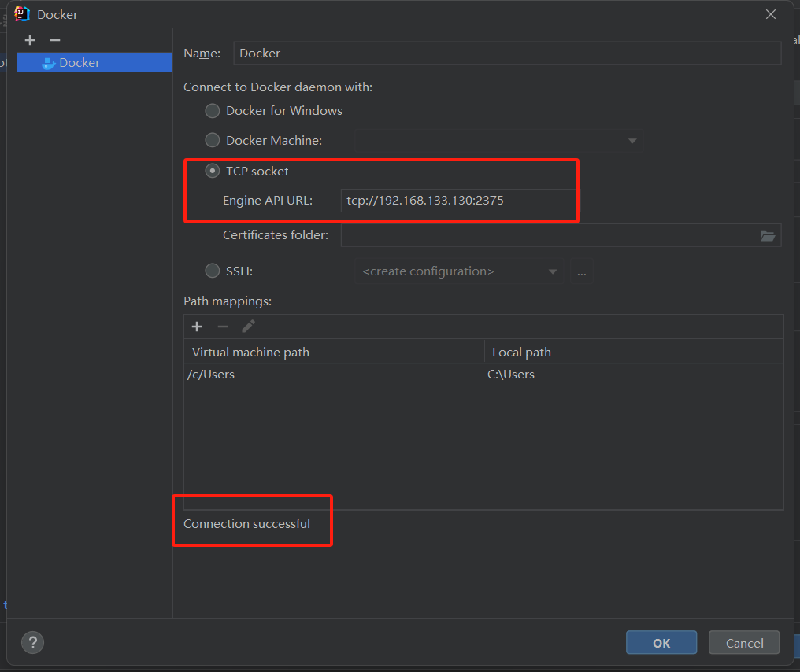Choose the Docker Machine radio option
The height and width of the screenshot is (672, 800).
click(x=213, y=141)
